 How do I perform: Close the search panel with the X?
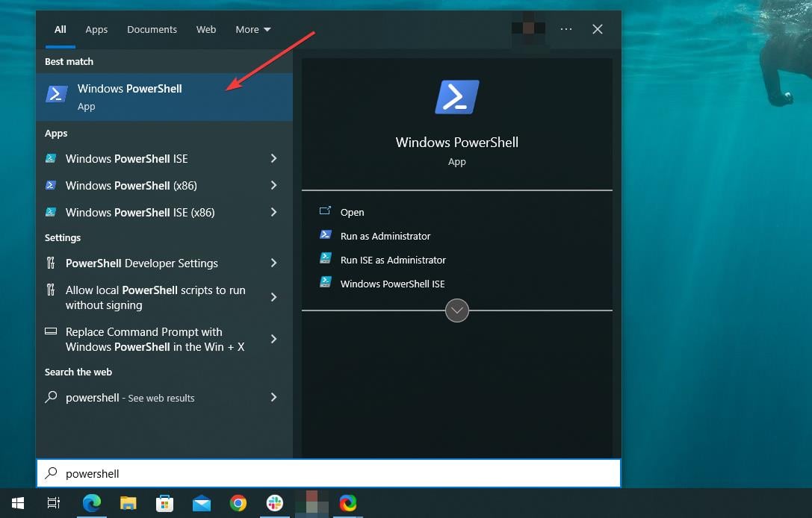click(598, 29)
